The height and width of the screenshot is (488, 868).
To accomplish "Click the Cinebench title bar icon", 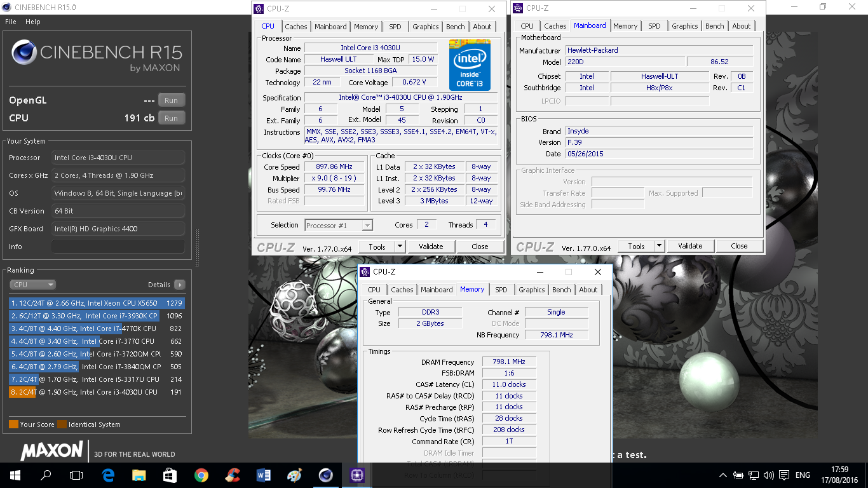I will 6,7.
